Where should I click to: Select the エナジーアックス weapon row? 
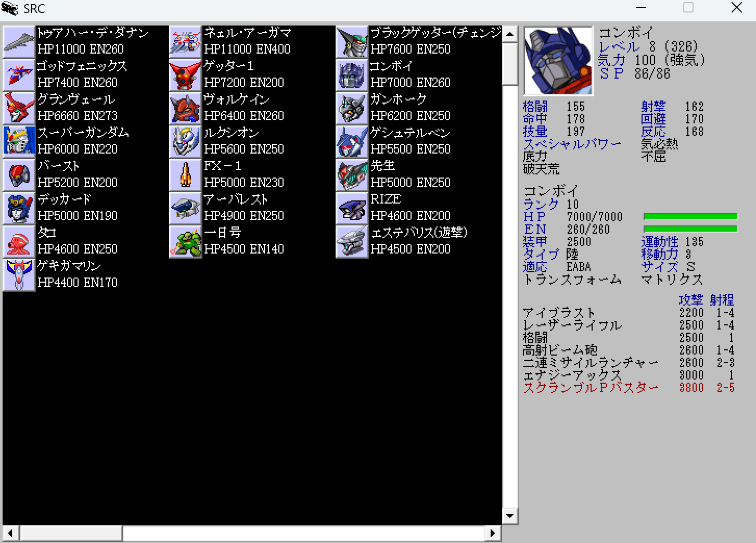pyautogui.click(x=629, y=375)
